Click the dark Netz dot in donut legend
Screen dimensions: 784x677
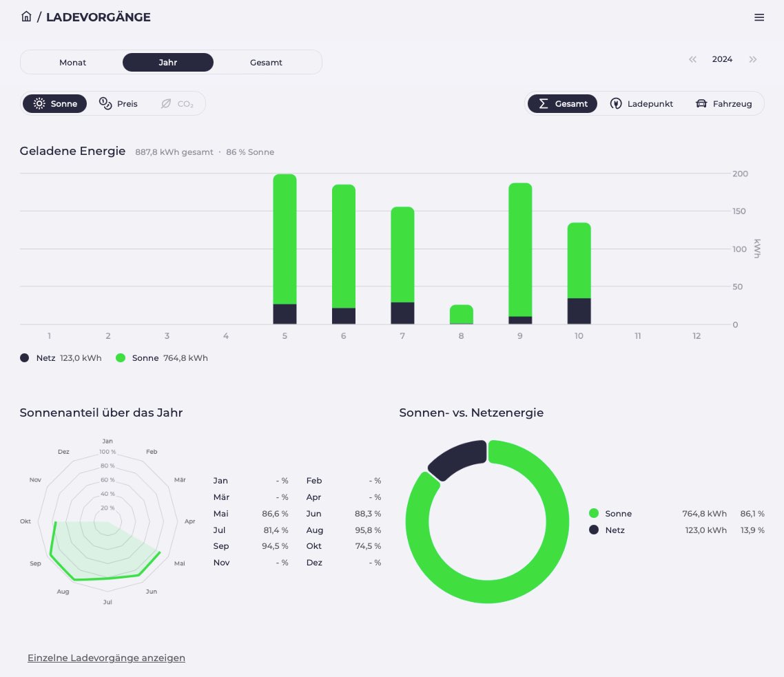[x=594, y=530]
